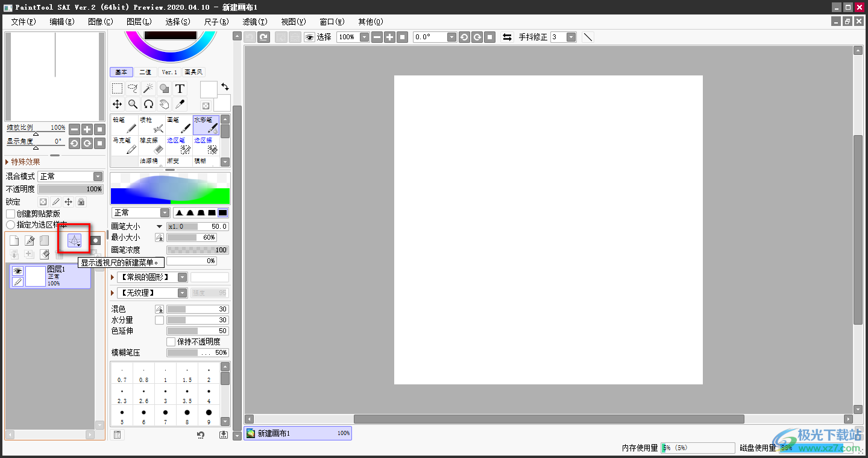Hide 图层1 with its eye icon
The height and width of the screenshot is (458, 868).
[x=17, y=272]
